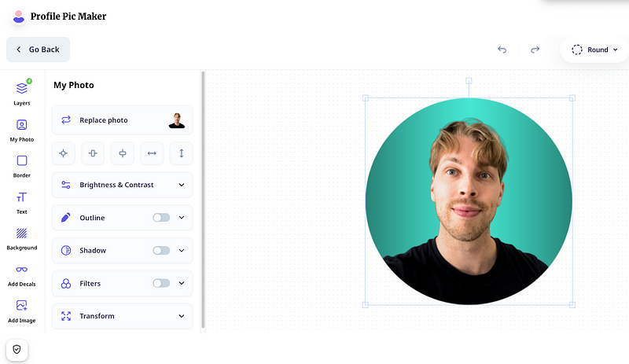Enable the Outline toggle
The height and width of the screenshot is (364, 629).
pyautogui.click(x=161, y=218)
